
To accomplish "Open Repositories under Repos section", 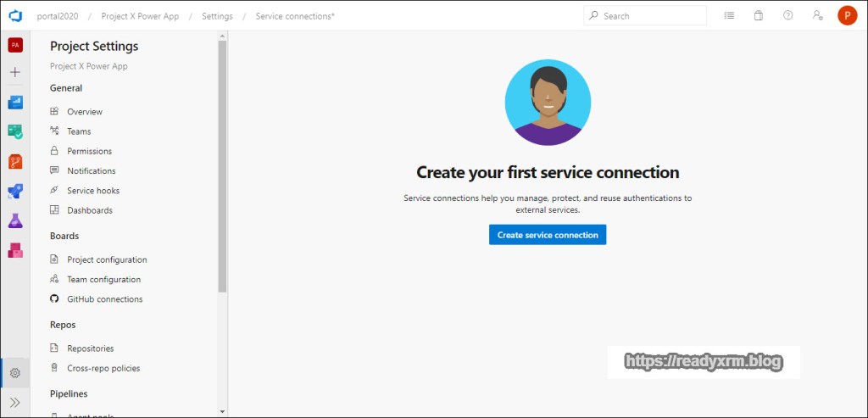I will coord(90,348).
